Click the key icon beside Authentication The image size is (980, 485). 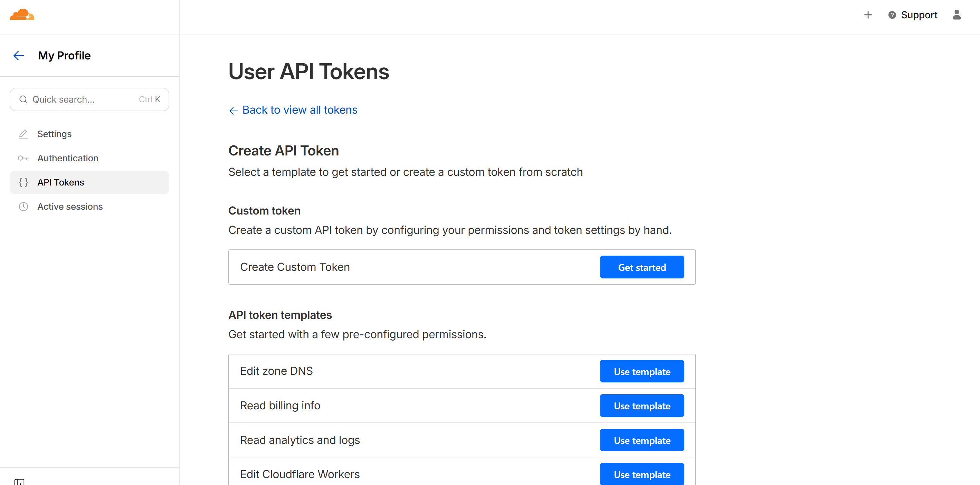(23, 158)
